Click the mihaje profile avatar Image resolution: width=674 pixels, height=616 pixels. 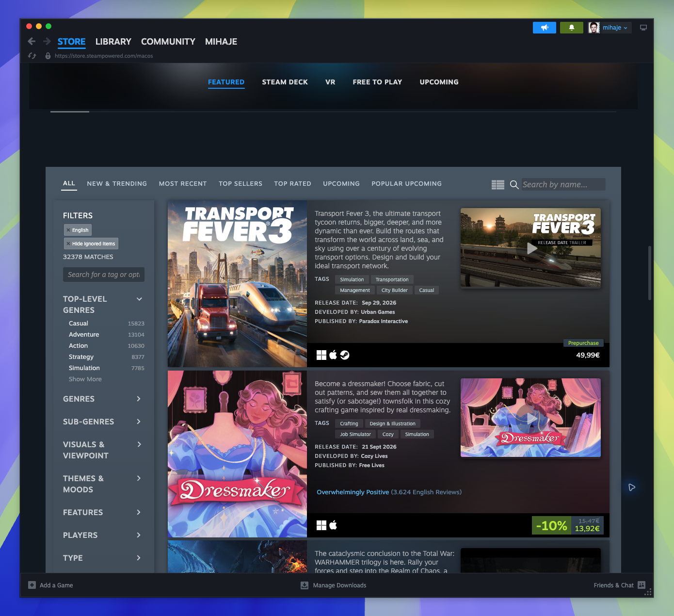coord(594,28)
